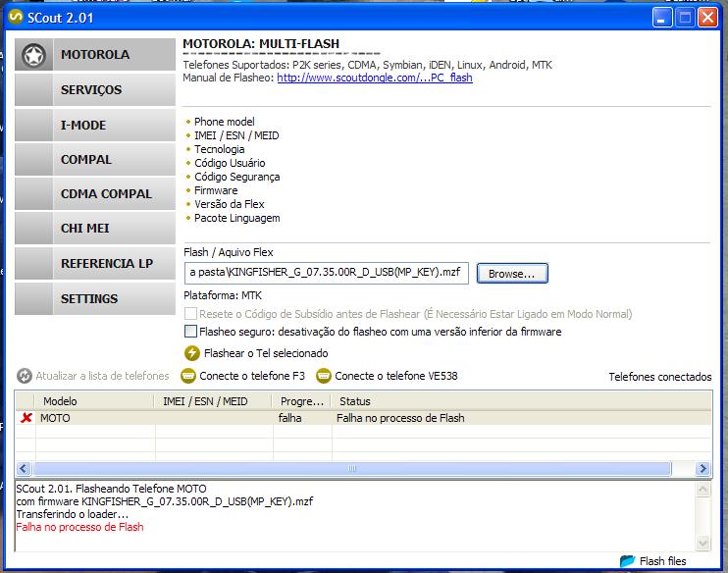Open the scoutdongle.com flash manual link
The image size is (728, 573).
(x=375, y=78)
